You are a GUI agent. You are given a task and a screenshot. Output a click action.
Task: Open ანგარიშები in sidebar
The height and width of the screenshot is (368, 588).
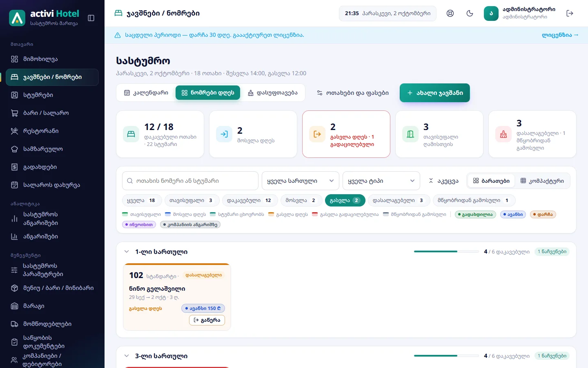(52, 236)
